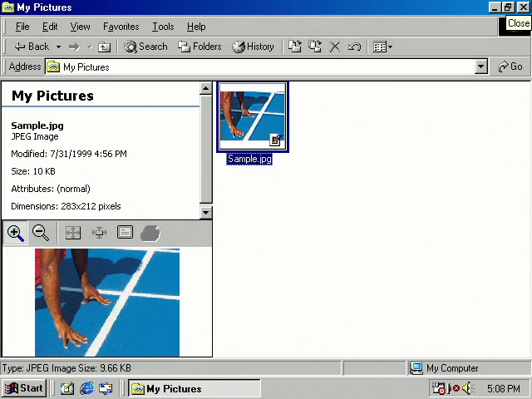Click info pane scrollbar down arrow
Screen dimensions: 532x399
[x=205, y=213]
